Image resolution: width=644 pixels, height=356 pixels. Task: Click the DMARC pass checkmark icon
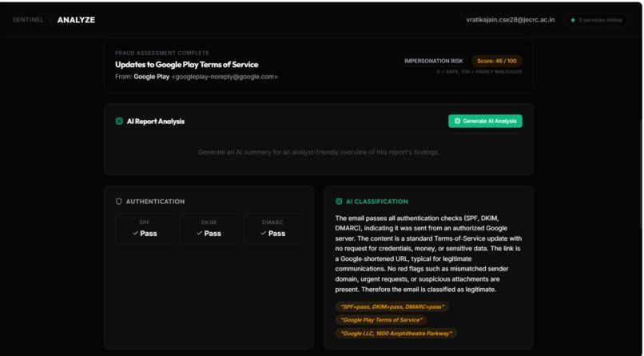tap(263, 233)
